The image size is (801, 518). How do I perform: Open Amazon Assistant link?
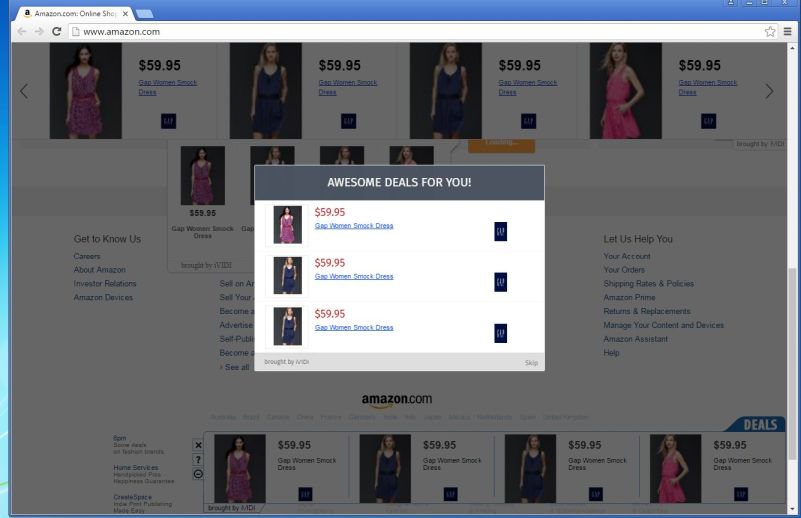[x=635, y=339]
